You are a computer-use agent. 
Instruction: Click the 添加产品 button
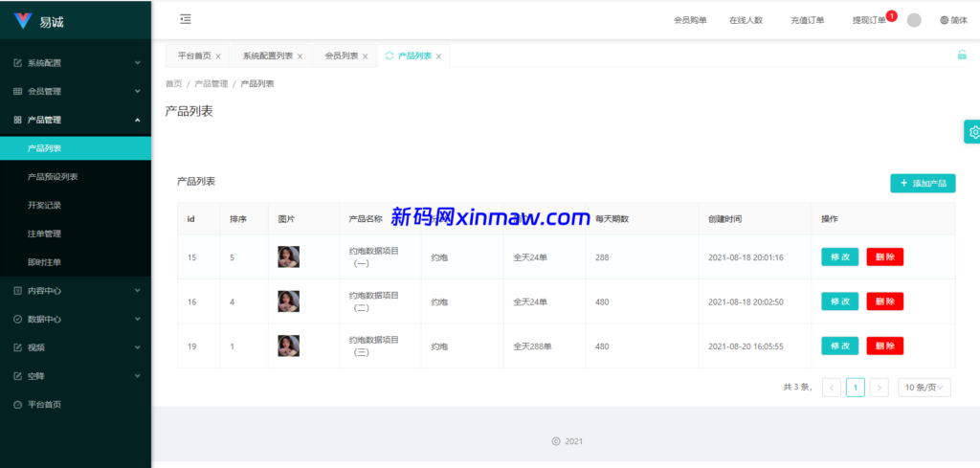point(923,183)
